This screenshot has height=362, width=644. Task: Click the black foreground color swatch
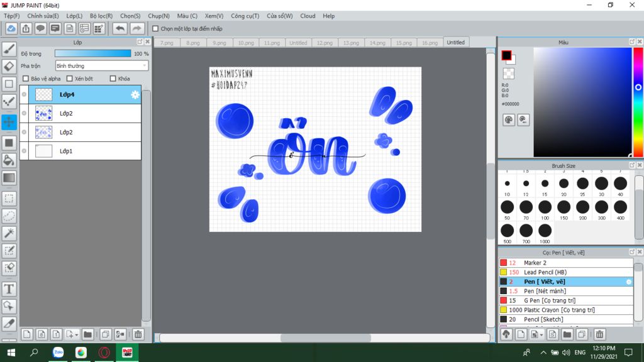click(506, 55)
